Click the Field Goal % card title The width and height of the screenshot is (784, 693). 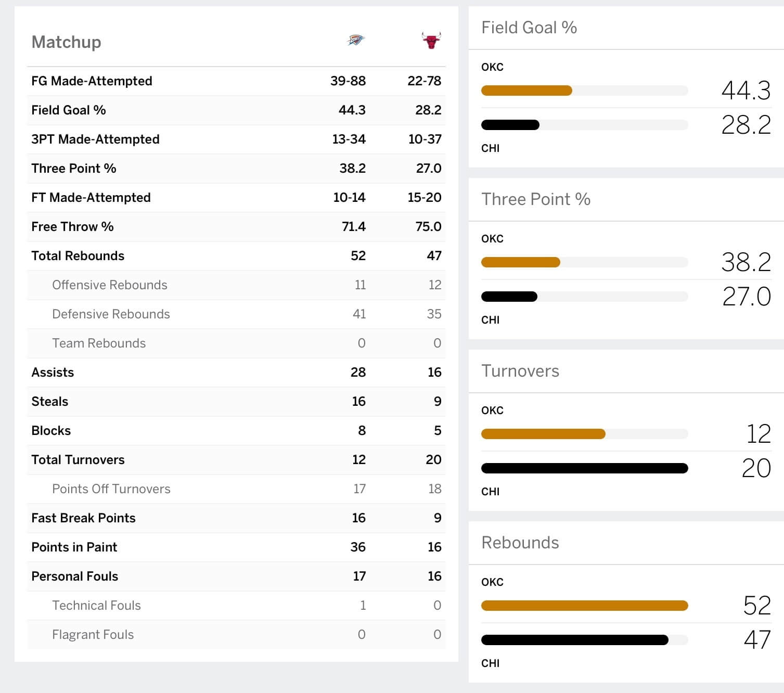pyautogui.click(x=529, y=28)
